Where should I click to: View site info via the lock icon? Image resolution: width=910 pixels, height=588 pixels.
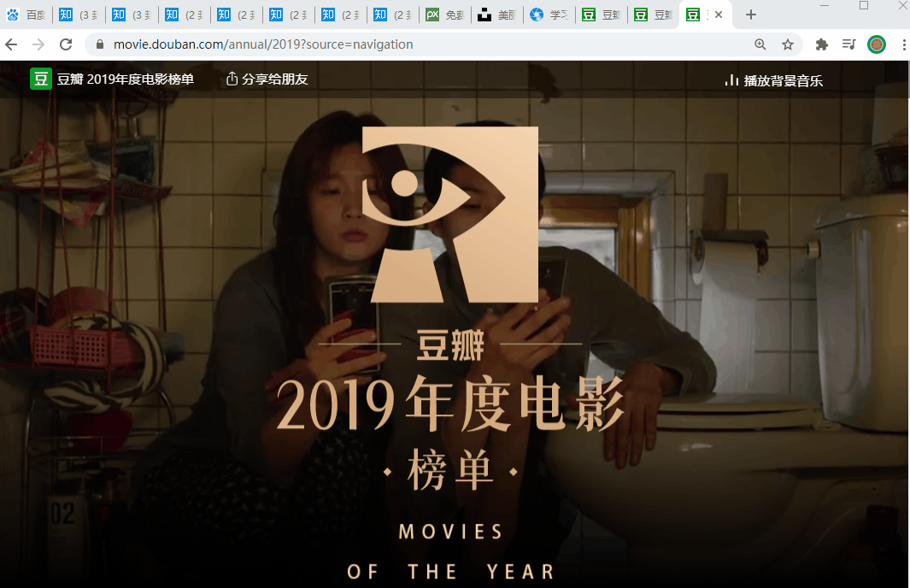pyautogui.click(x=100, y=44)
